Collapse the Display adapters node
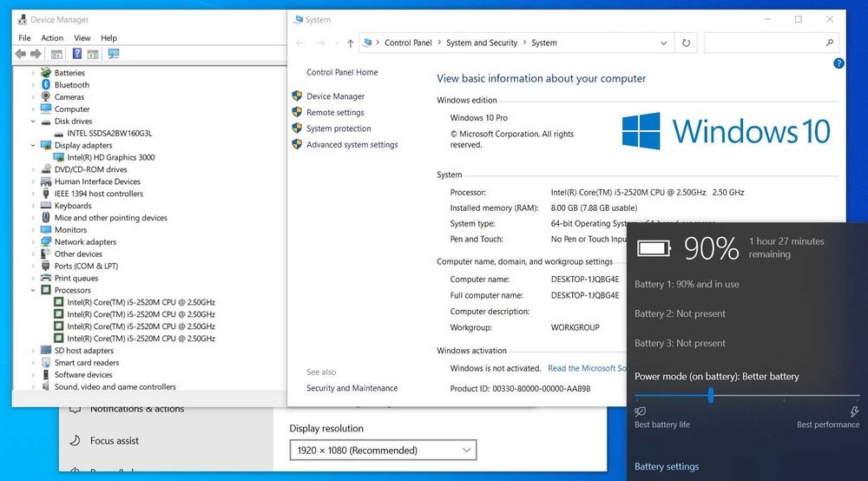Image resolution: width=868 pixels, height=481 pixels. (x=33, y=145)
